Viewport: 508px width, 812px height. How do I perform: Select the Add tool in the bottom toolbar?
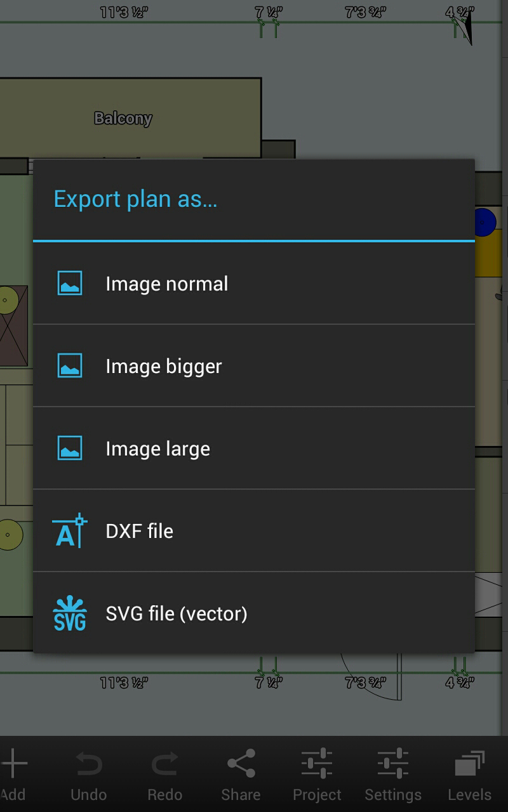click(14, 774)
